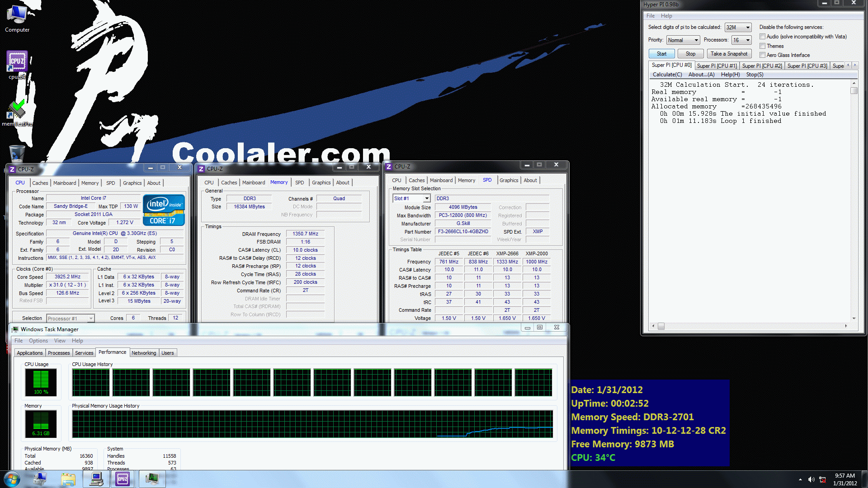Click the network tray icon

(822, 479)
